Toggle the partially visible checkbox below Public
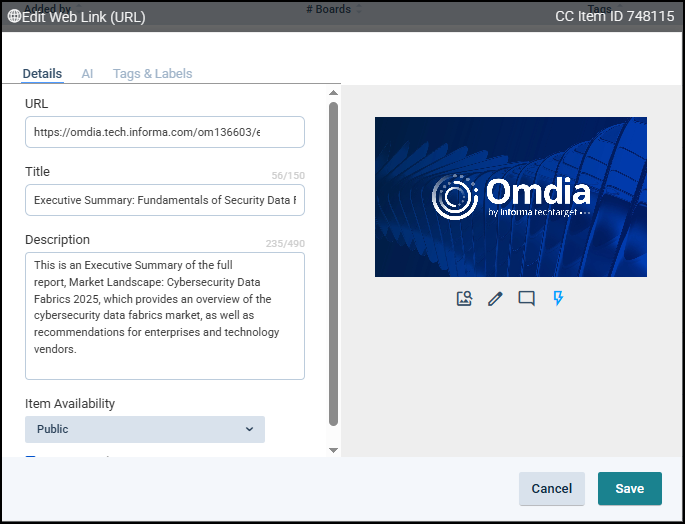Screen dimensions: 685x524 [30, 458]
